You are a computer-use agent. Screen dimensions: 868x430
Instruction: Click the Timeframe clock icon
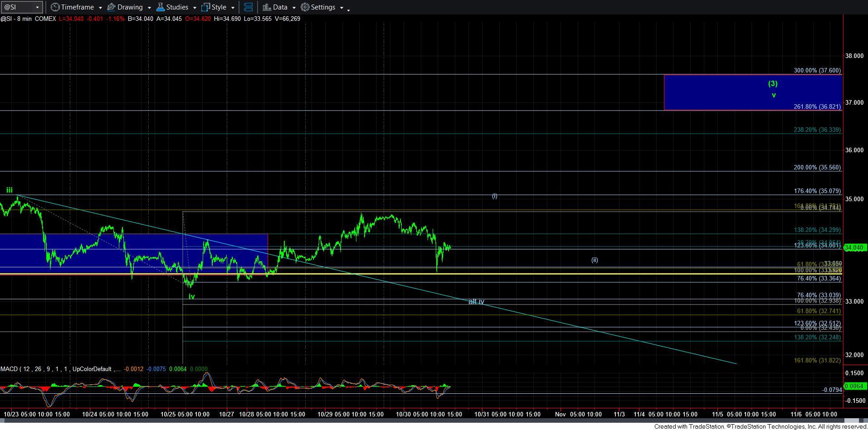coord(55,7)
